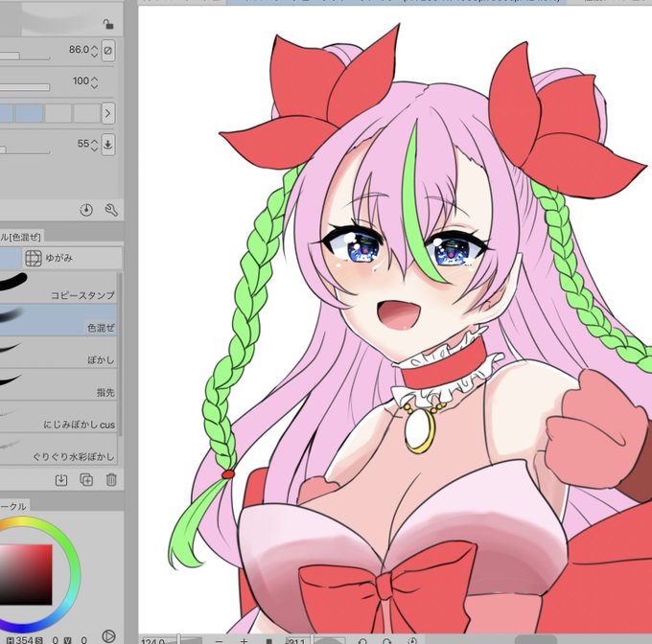Screen dimensions: 652x644
Task: Click the round dial icon beside the wrench
Action: point(86,210)
